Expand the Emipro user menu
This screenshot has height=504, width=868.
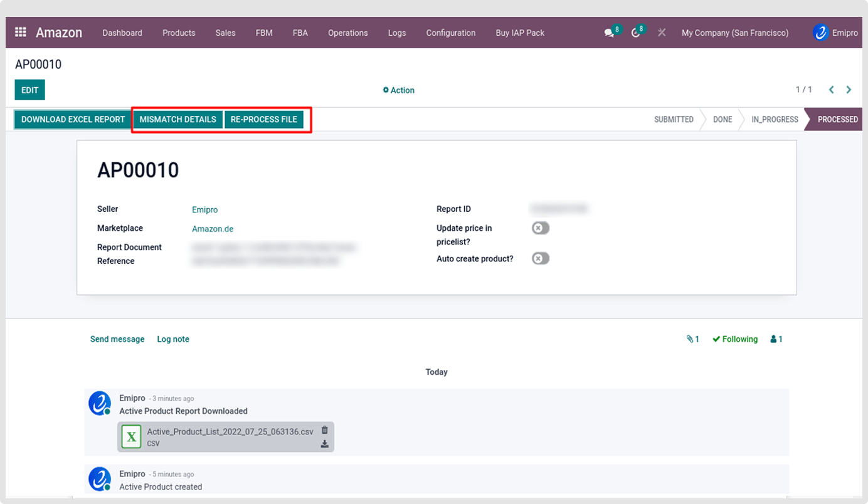point(835,33)
